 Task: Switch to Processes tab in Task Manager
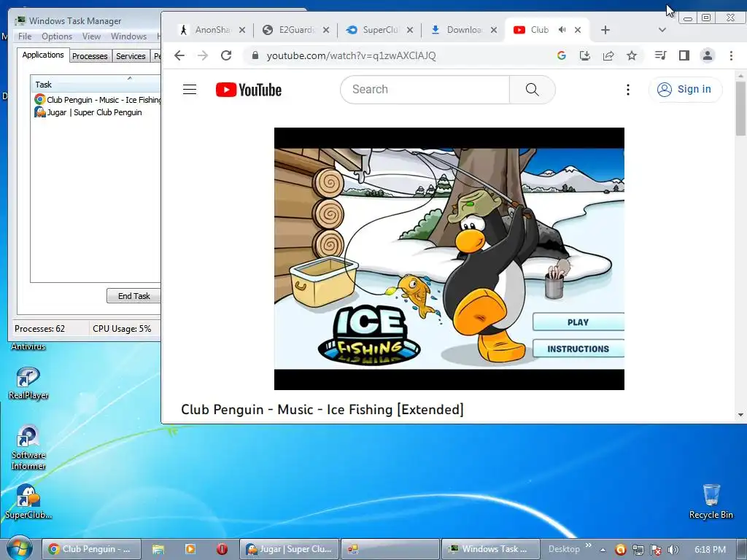tap(90, 56)
